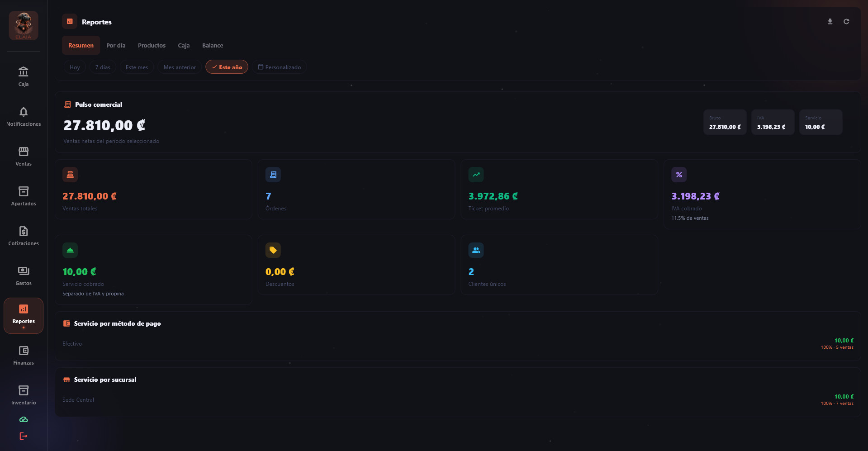Refresh the reports with reload icon
The width and height of the screenshot is (868, 451).
pos(846,22)
